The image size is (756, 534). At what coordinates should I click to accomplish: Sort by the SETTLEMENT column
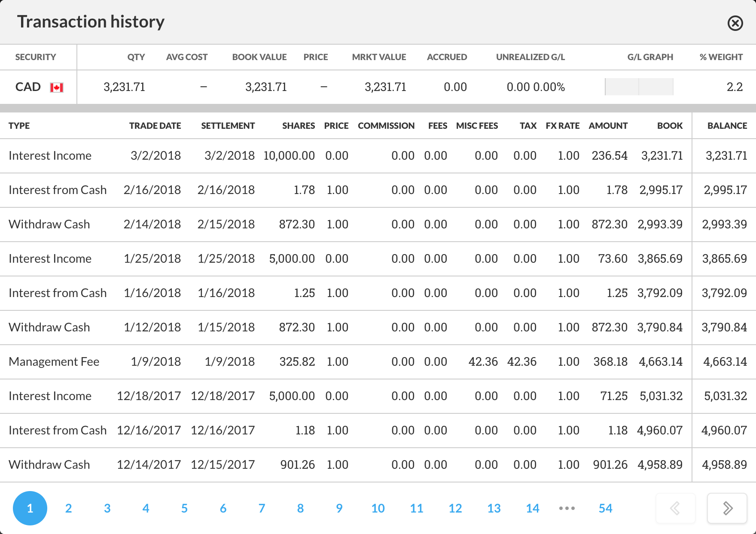point(228,125)
